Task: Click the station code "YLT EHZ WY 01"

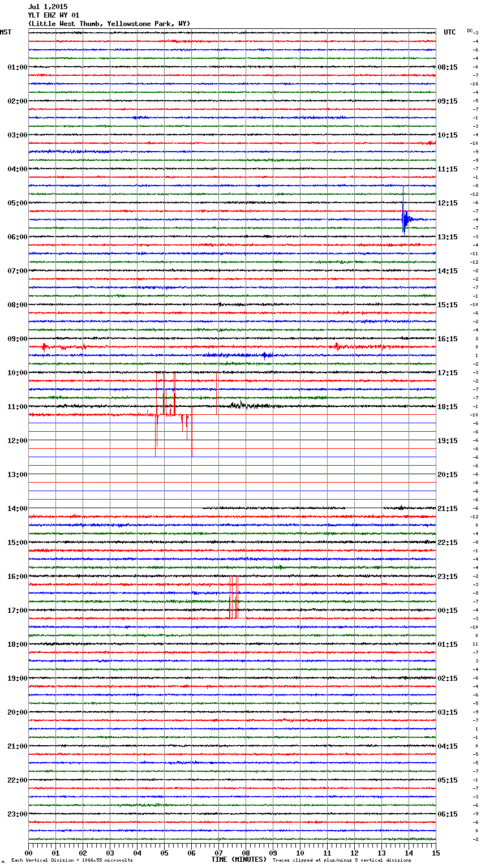Action: 54,15
